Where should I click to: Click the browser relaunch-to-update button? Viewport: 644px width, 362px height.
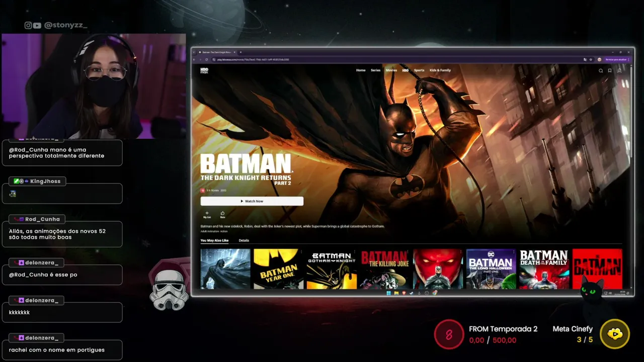click(617, 59)
